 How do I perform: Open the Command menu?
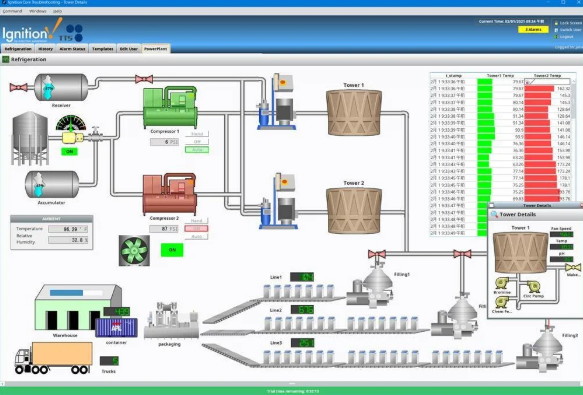[12, 11]
